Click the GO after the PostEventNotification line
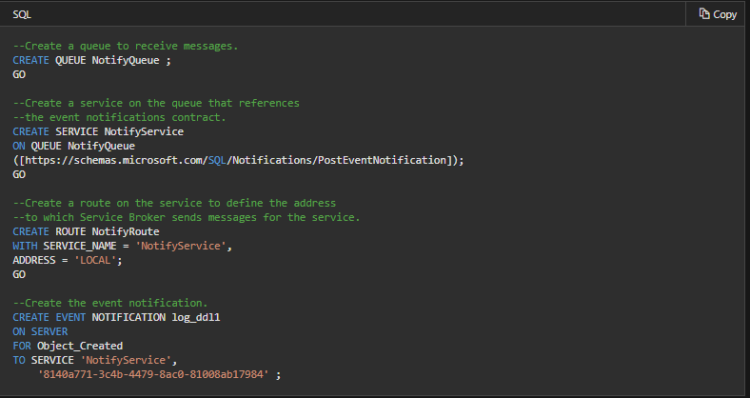The height and width of the screenshot is (398, 750). tap(19, 174)
